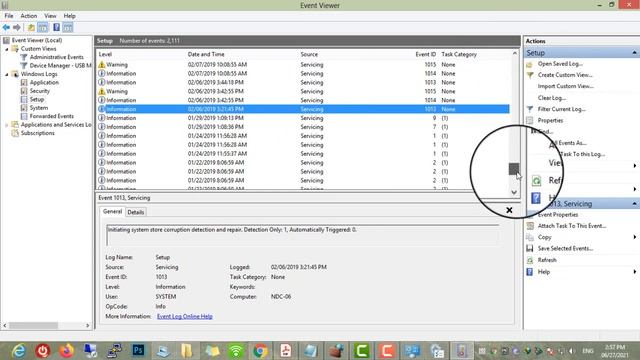The image size is (640, 360).
Task: Open the Security log in the tree
Action: 40,91
